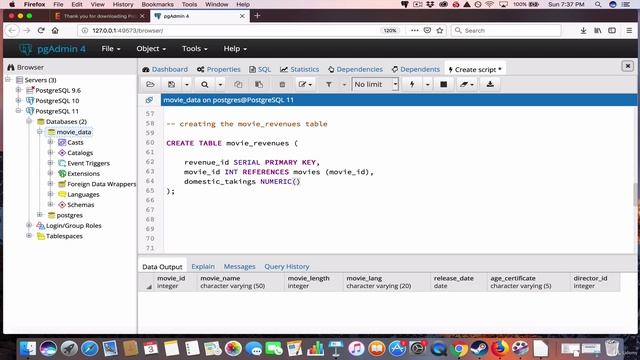Open the Find options dropdown arrow
The image size is (640, 360).
coord(220,84)
